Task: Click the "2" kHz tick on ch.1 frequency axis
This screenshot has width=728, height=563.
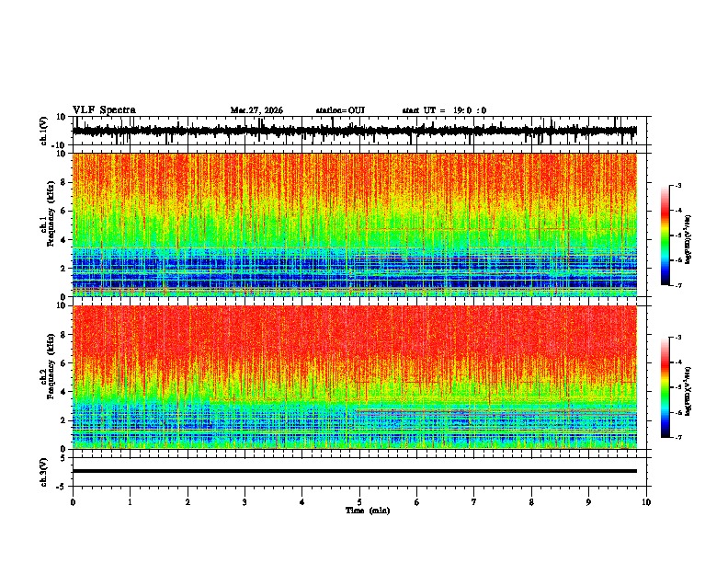Action: [x=63, y=269]
